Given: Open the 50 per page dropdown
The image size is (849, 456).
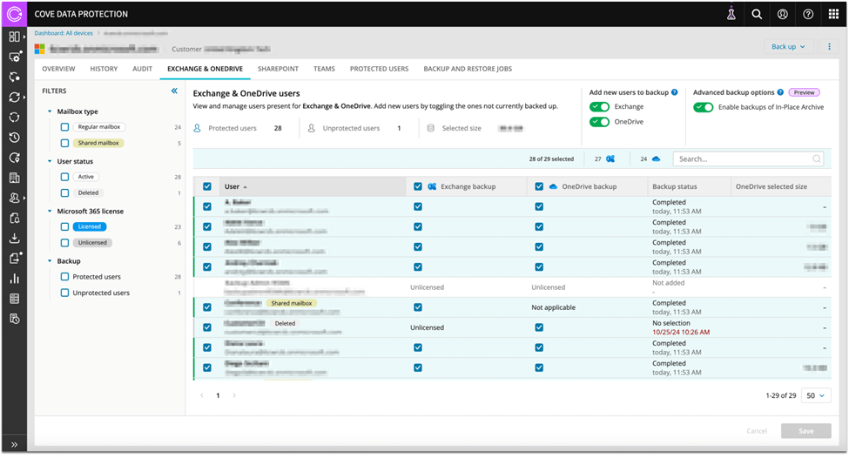Looking at the screenshot, I should [x=816, y=396].
